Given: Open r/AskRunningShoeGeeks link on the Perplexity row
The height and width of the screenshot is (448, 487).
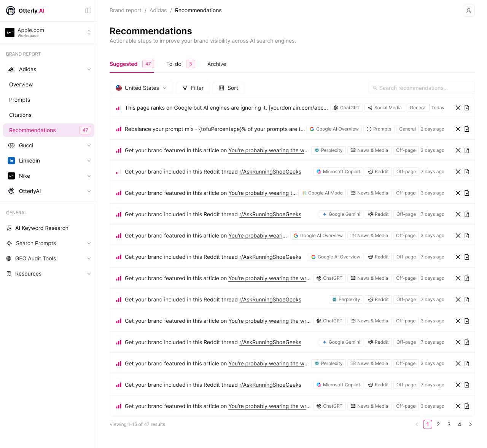Looking at the screenshot, I should [x=270, y=300].
